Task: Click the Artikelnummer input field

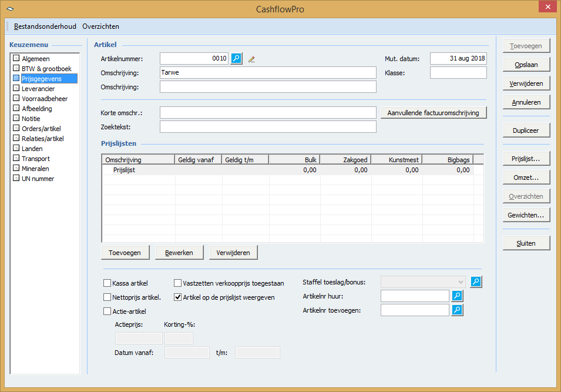Action: [194, 58]
